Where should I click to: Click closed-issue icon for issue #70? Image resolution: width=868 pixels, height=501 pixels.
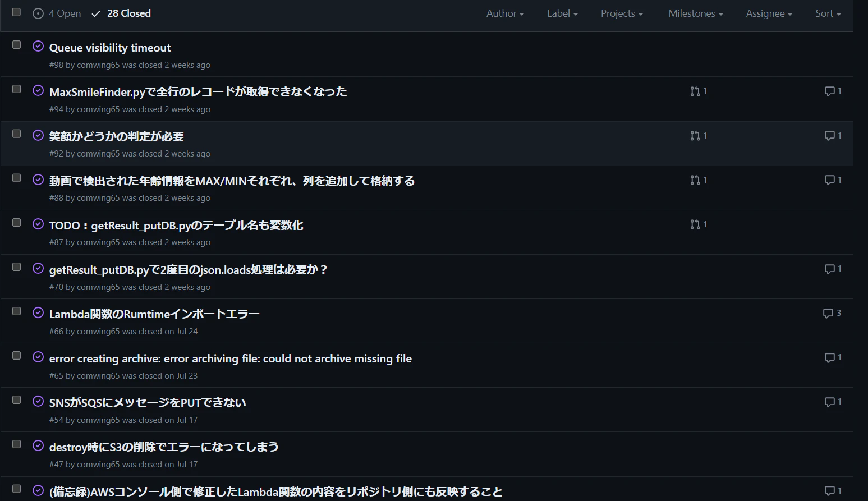[38, 268]
